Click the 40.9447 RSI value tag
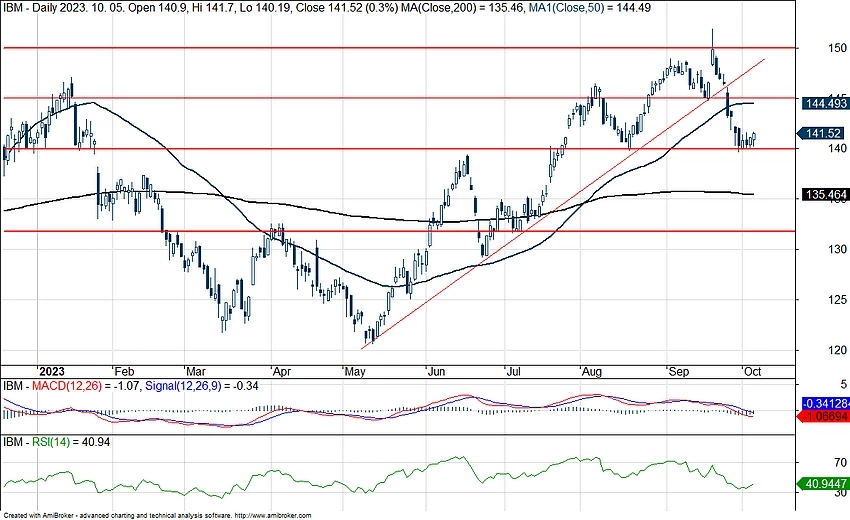 click(x=824, y=484)
